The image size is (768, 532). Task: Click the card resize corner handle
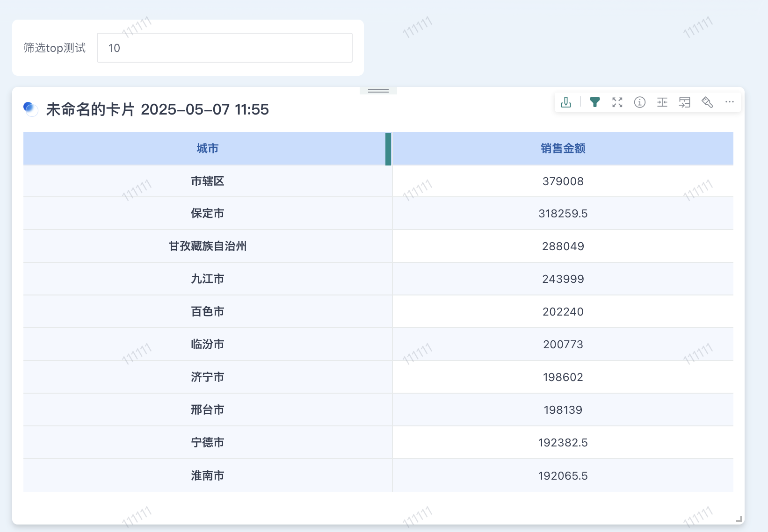739,518
